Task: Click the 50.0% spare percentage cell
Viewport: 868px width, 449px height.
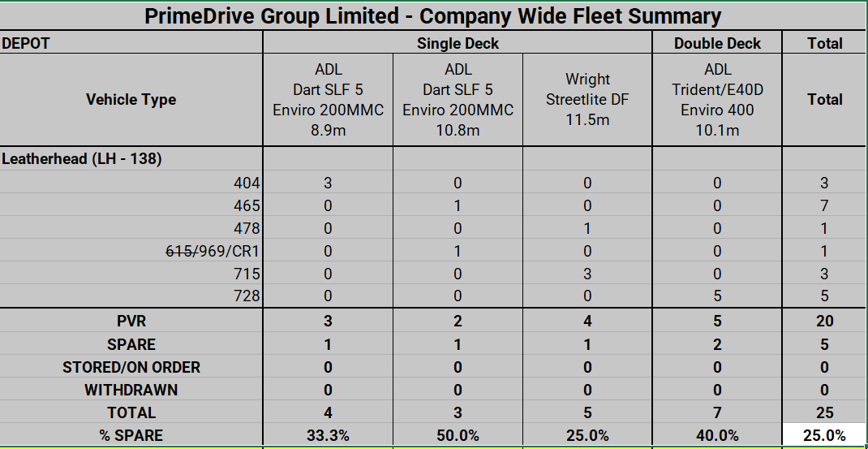Action: click(458, 436)
